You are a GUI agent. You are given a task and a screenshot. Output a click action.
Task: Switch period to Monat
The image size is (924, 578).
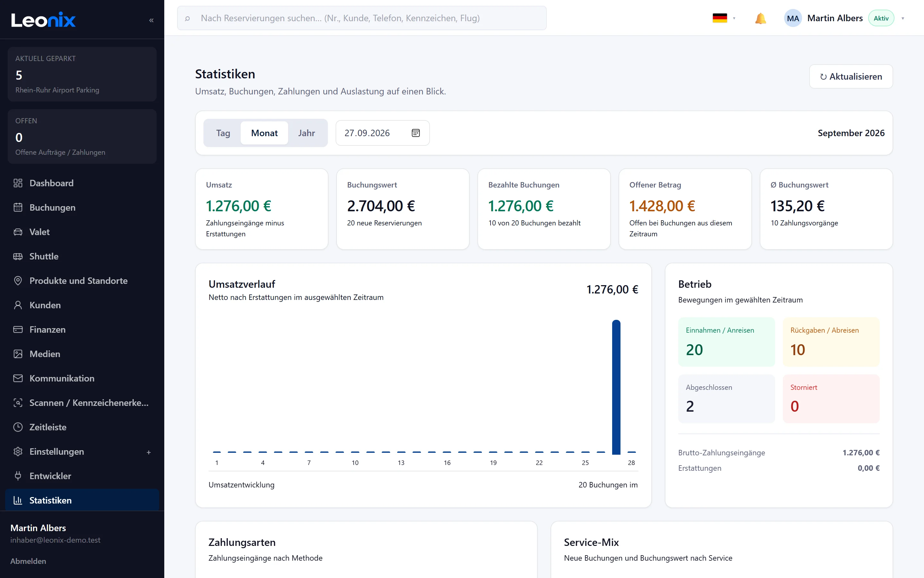pyautogui.click(x=264, y=133)
